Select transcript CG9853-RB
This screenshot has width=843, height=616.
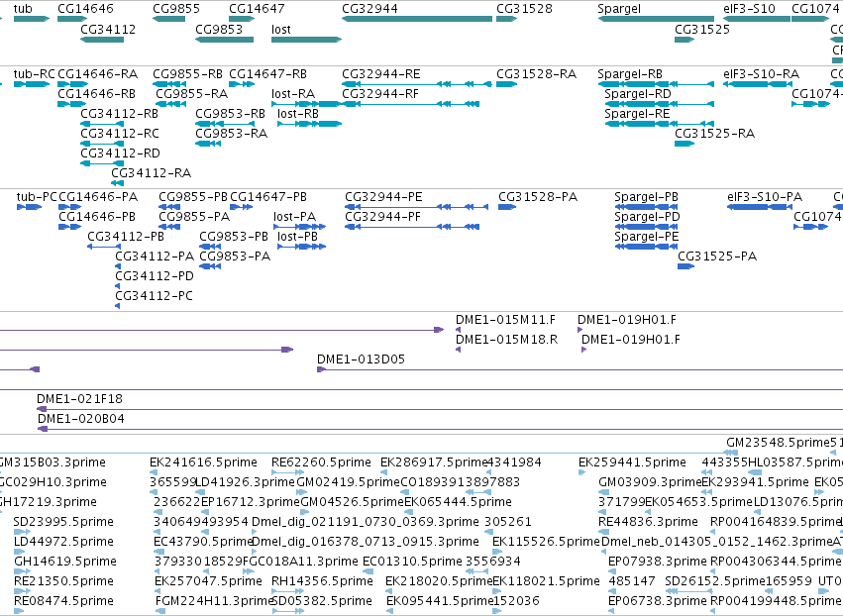[x=231, y=114]
